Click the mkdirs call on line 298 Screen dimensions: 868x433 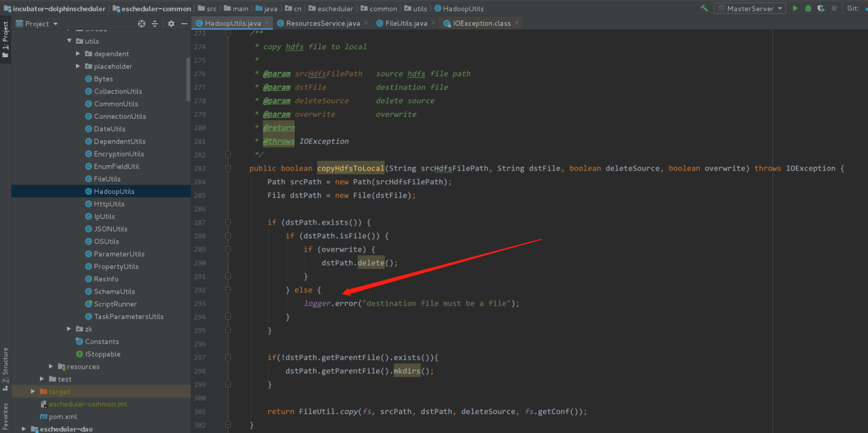pos(407,371)
